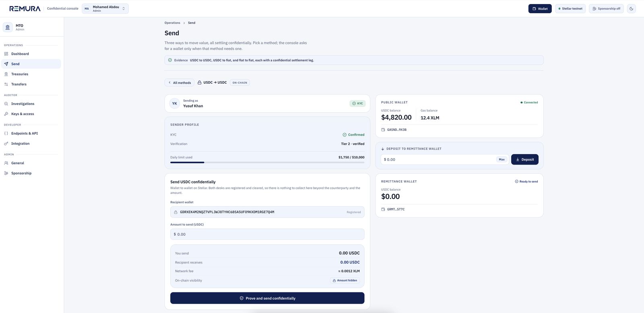Open Integration under Developer
Screen dimensions: 644x313
tap(31, 144)
